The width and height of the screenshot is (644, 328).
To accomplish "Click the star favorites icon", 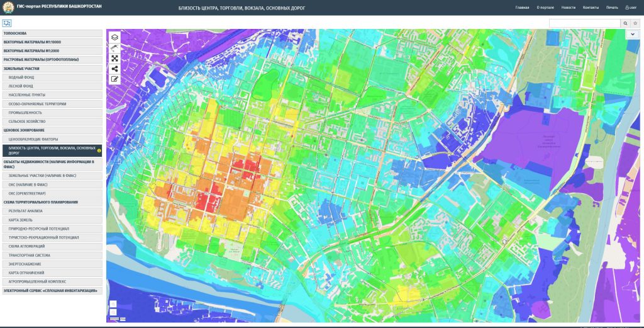I will [635, 23].
